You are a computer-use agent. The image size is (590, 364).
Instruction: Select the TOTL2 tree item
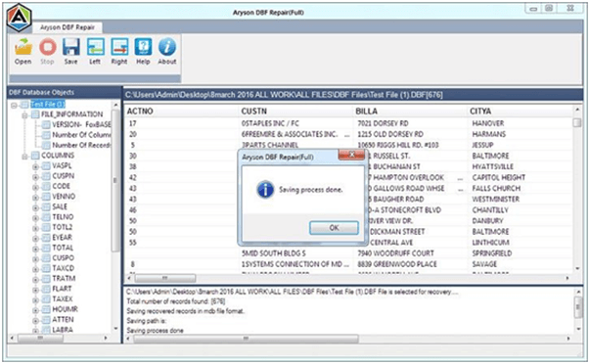[x=62, y=227]
